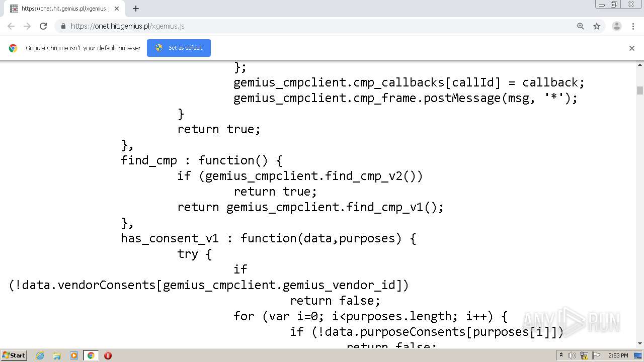Image resolution: width=644 pixels, height=362 pixels.
Task: Select Chrome in the taskbar
Action: [91, 355]
